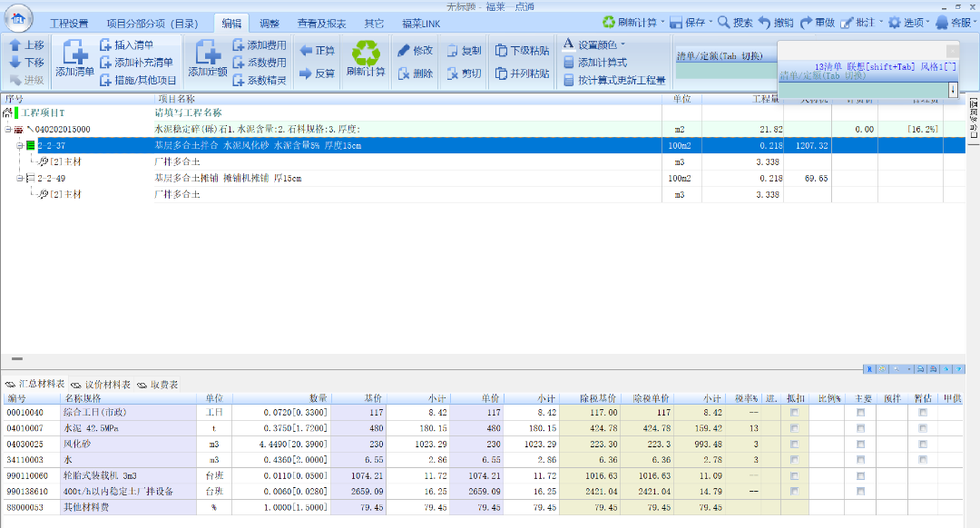980x528 pixels.
Task: Open 系数精灵 wizard
Action: tap(260, 80)
